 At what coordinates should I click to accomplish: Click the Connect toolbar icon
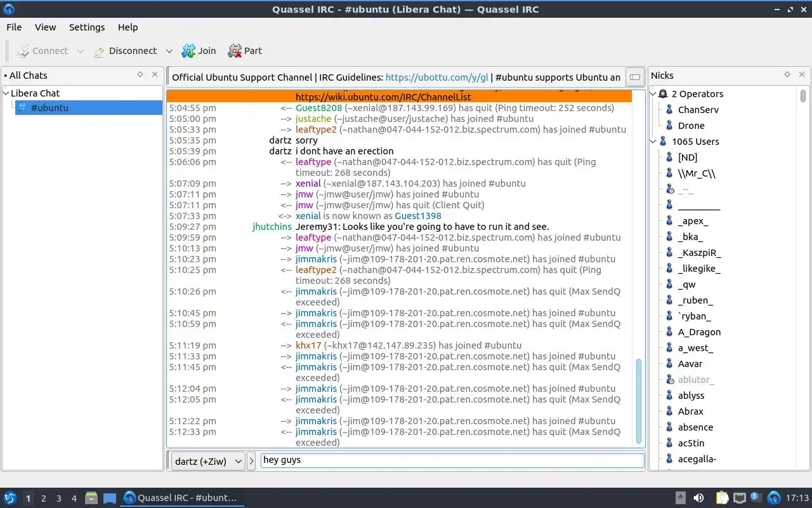coord(23,51)
